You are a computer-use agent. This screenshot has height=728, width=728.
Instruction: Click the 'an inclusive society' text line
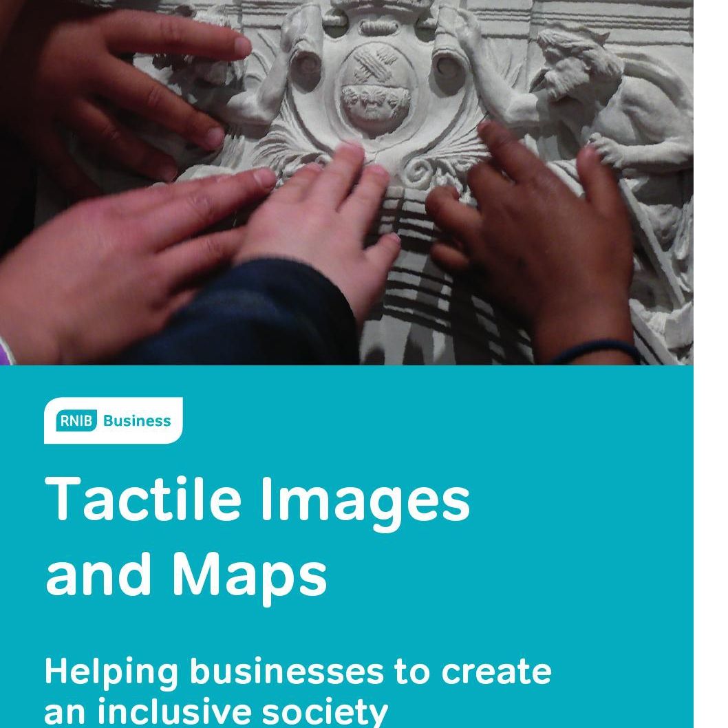coord(215,711)
